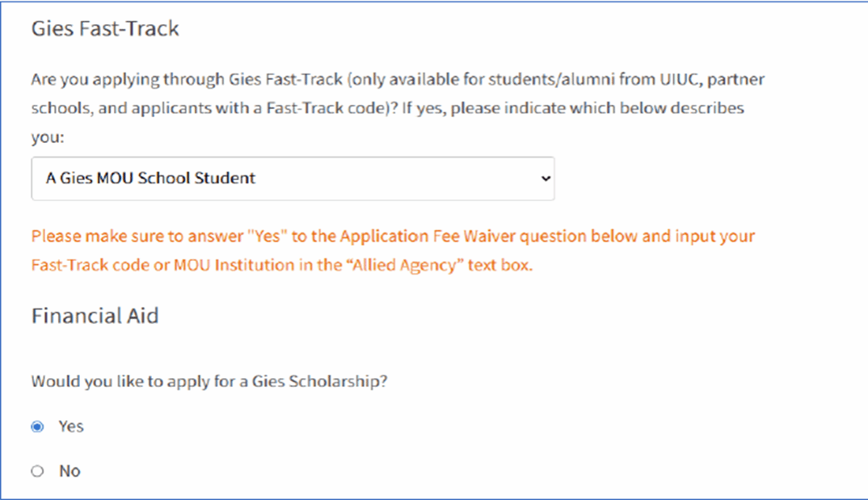868x500 pixels.
Task: Click the "Yes" label text
Action: [71, 426]
